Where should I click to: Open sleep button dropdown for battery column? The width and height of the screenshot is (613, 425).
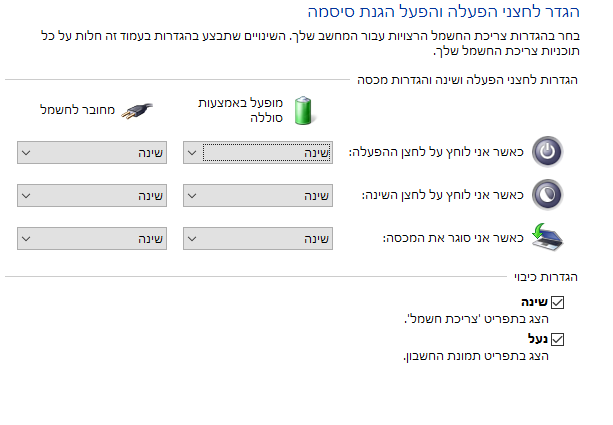pyautogui.click(x=258, y=195)
